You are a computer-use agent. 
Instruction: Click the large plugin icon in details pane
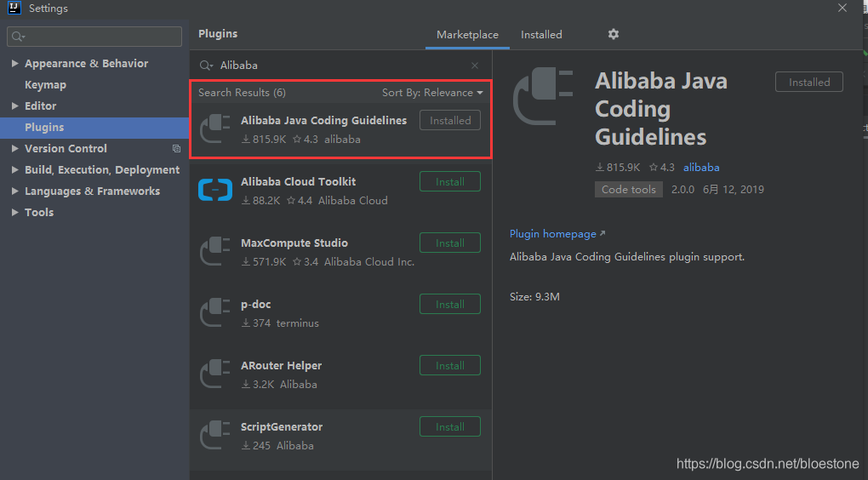coord(543,96)
